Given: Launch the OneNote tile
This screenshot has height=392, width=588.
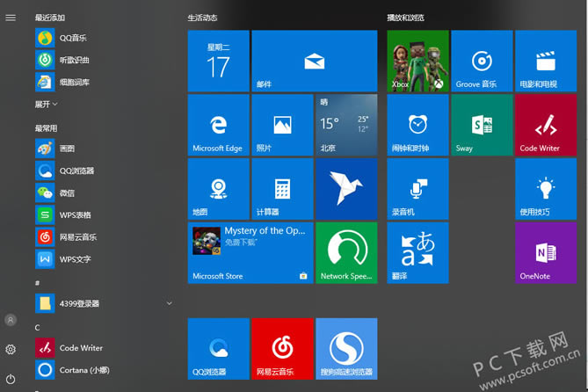Looking at the screenshot, I should (x=546, y=253).
